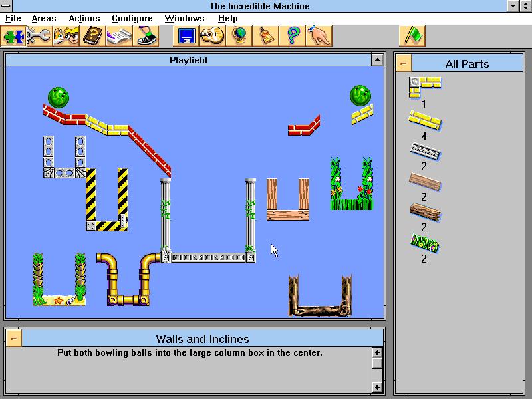Click the purple question mark help icon

point(293,36)
